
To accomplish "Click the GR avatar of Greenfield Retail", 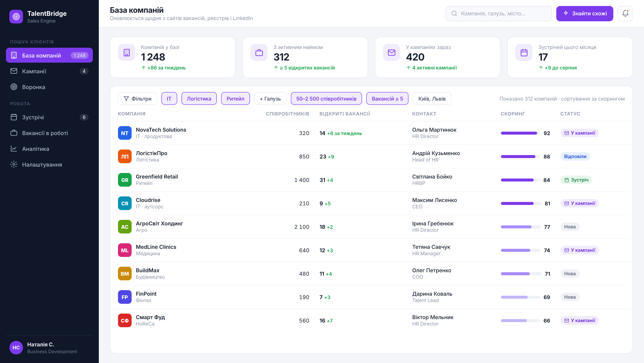I will click(125, 180).
